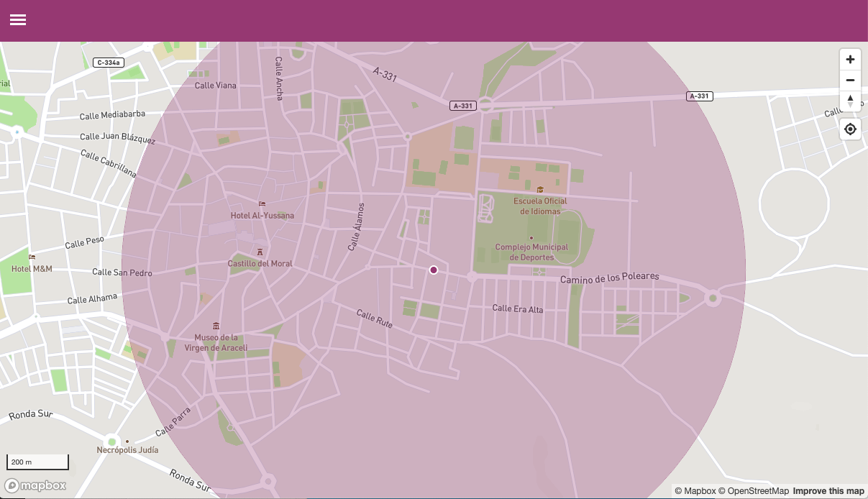Click the Calle San Pedro label
The width and height of the screenshot is (868, 499).
click(122, 273)
